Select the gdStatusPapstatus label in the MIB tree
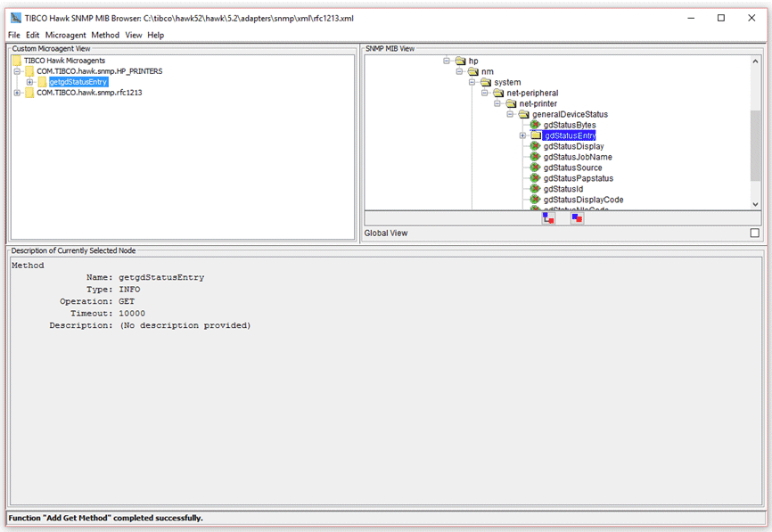 coord(578,178)
